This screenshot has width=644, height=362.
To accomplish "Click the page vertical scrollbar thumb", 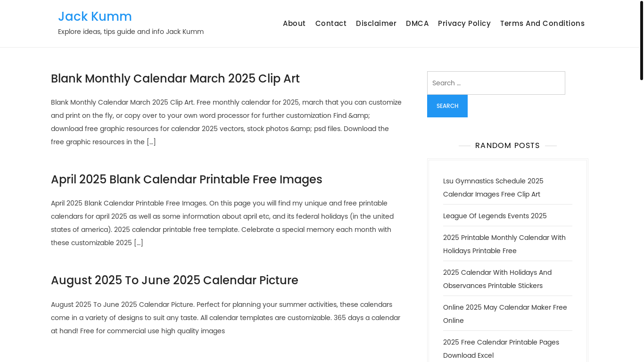I will click(641, 41).
